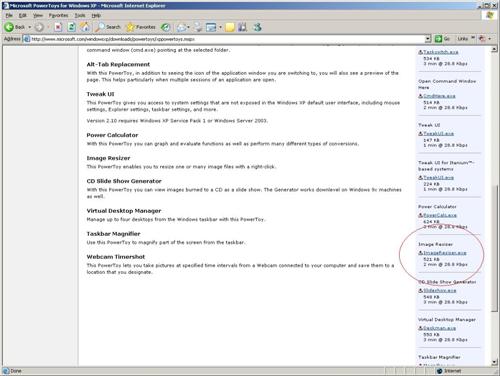Click the Windows flag throbber logo
The height and width of the screenshot is (376, 500).
point(489,15)
